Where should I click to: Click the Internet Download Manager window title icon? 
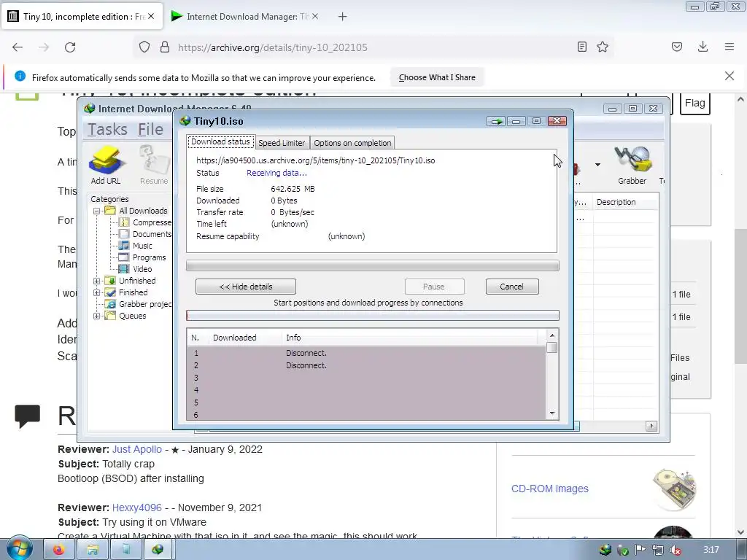pos(89,109)
